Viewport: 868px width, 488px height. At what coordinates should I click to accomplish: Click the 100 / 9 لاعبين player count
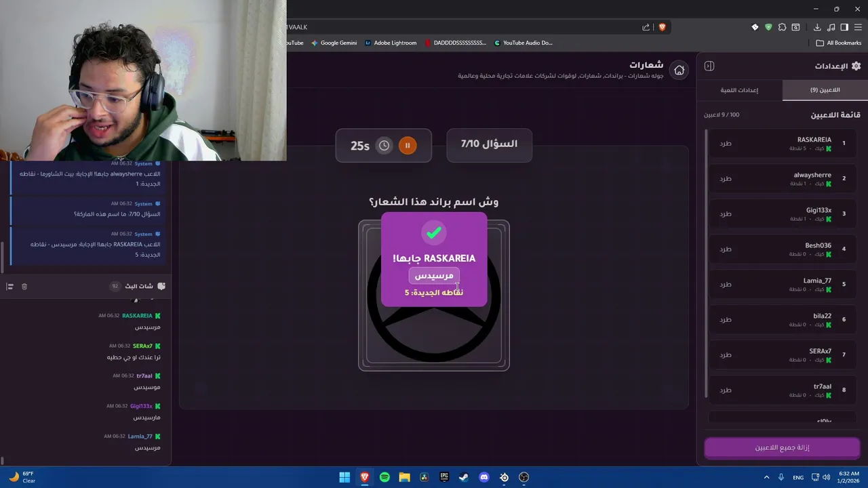(722, 115)
